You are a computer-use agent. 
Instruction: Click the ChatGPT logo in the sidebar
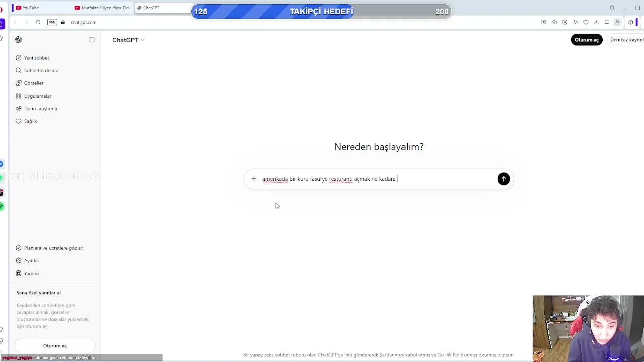19,40
